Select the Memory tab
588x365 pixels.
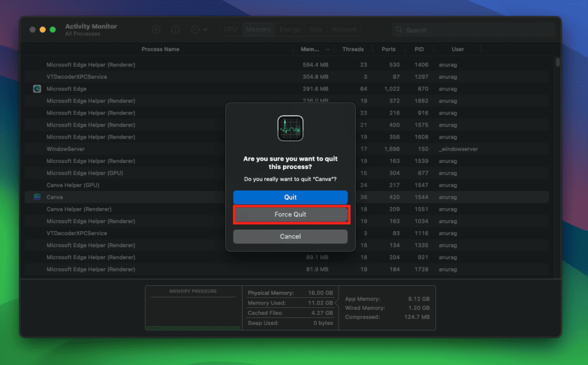pos(258,30)
